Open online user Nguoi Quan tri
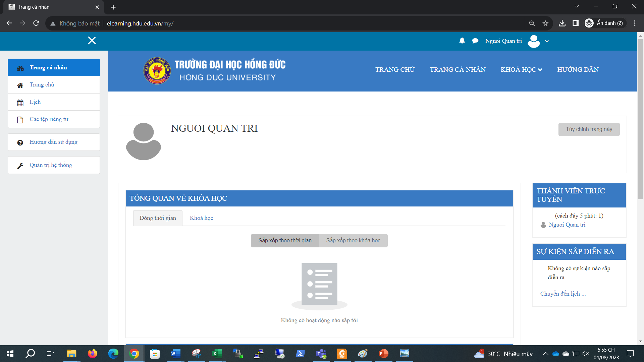 (x=567, y=225)
